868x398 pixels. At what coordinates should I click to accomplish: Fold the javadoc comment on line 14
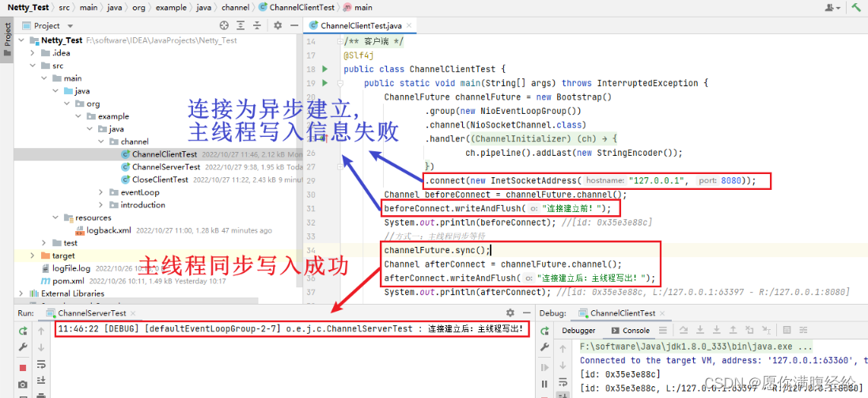tap(340, 41)
